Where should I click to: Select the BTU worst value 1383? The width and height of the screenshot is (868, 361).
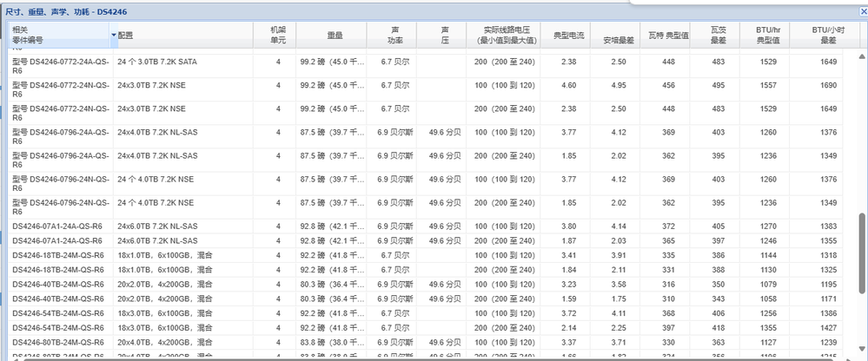(827, 226)
